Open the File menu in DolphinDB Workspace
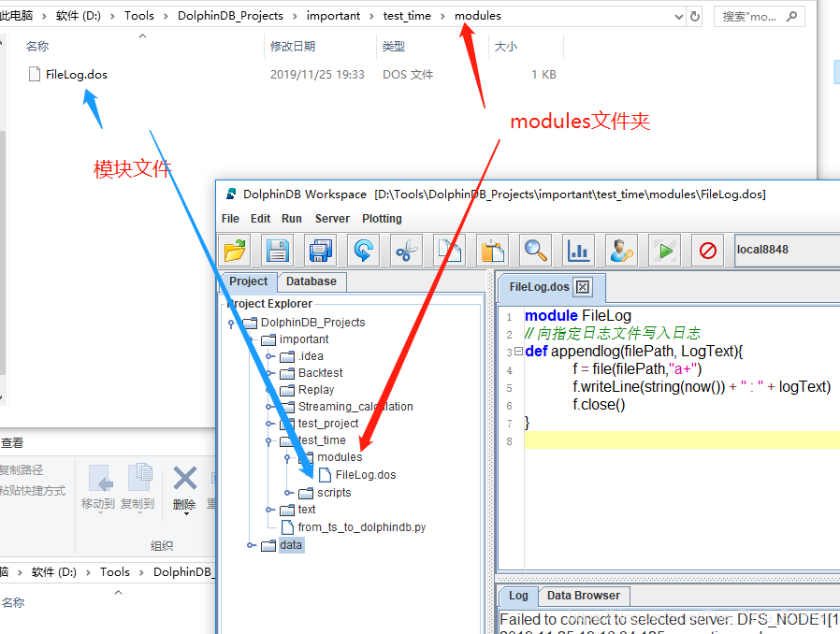 pyautogui.click(x=230, y=219)
